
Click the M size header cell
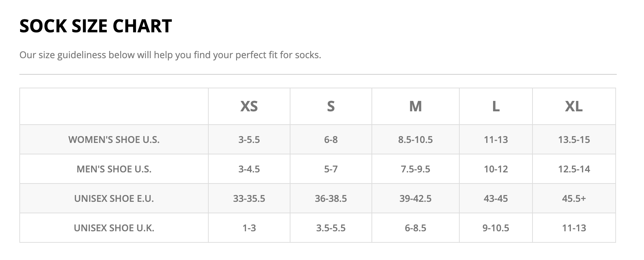click(x=415, y=106)
